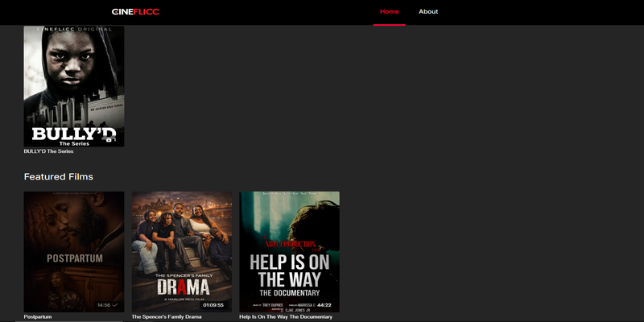644x322 pixels.
Task: Open The Spencer's Family Drama poster
Action: click(x=182, y=252)
